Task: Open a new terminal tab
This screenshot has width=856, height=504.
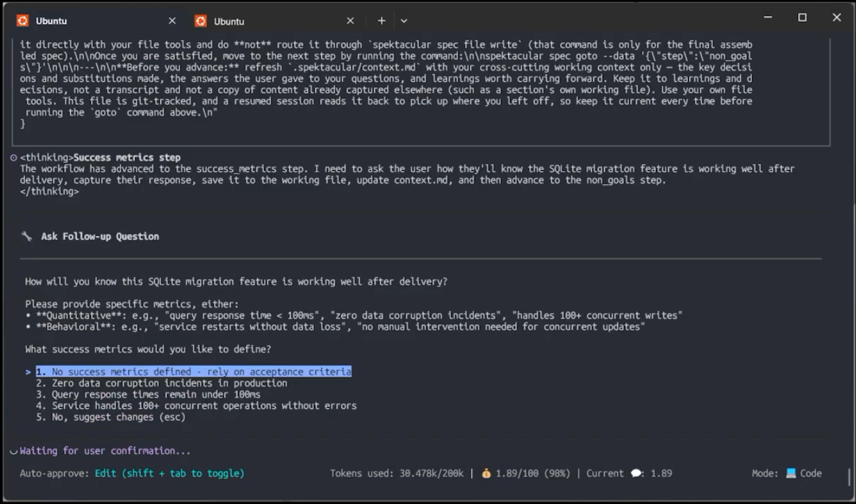Action: click(x=381, y=21)
